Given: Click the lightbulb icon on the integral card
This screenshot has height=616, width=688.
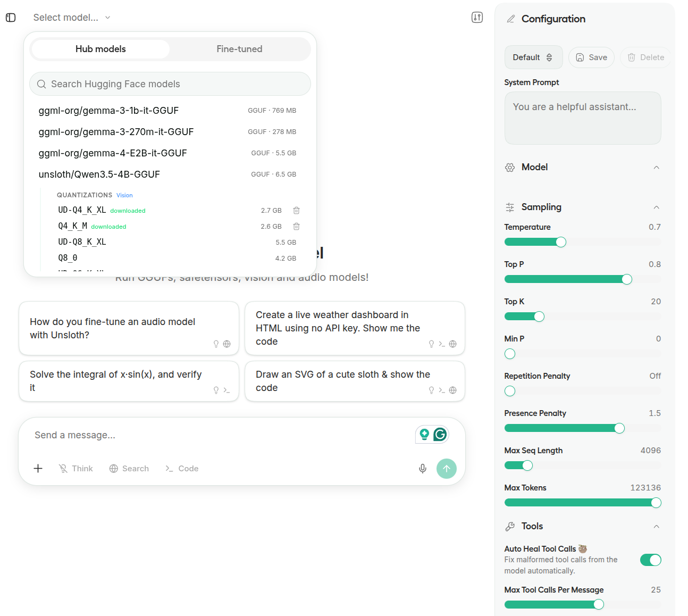Looking at the screenshot, I should click(216, 390).
